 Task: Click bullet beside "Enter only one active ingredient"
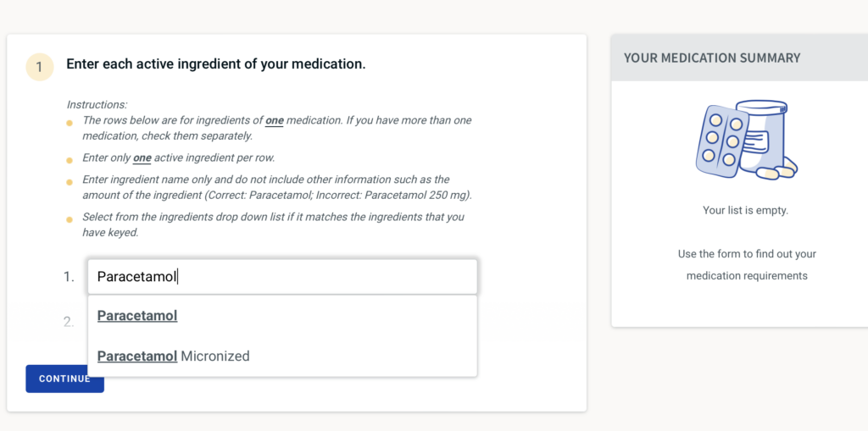pos(70,160)
